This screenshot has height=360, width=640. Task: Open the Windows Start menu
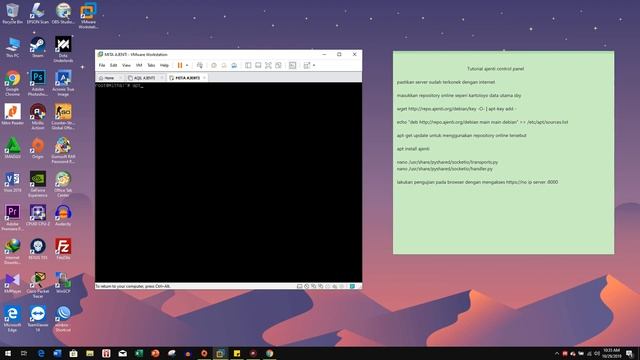pos(8,353)
